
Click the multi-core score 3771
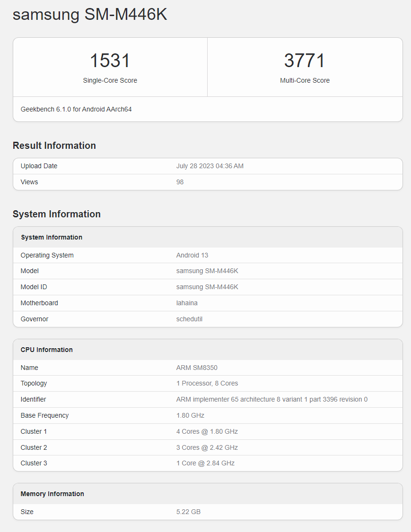click(305, 61)
